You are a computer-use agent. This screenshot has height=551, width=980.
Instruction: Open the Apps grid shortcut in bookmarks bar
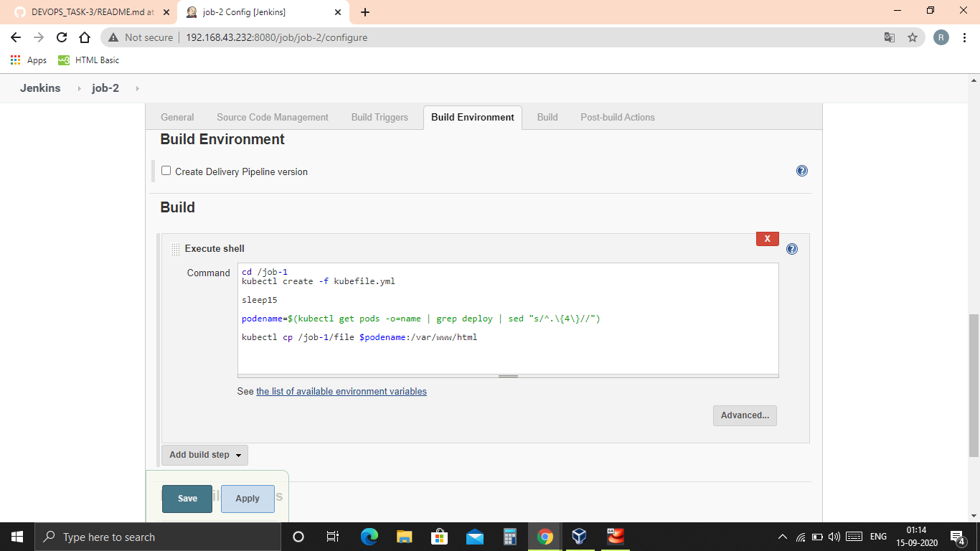[29, 60]
